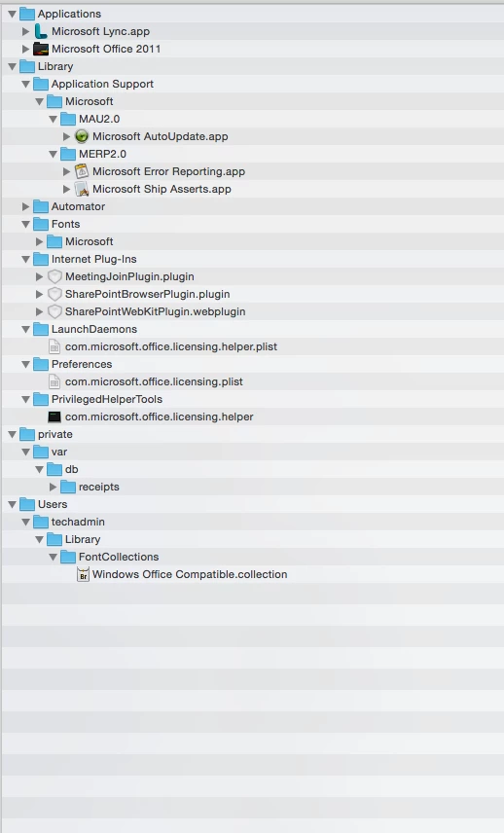The height and width of the screenshot is (833, 504).
Task: Select the PrivilegedHelperTools folder
Action: 107,400
